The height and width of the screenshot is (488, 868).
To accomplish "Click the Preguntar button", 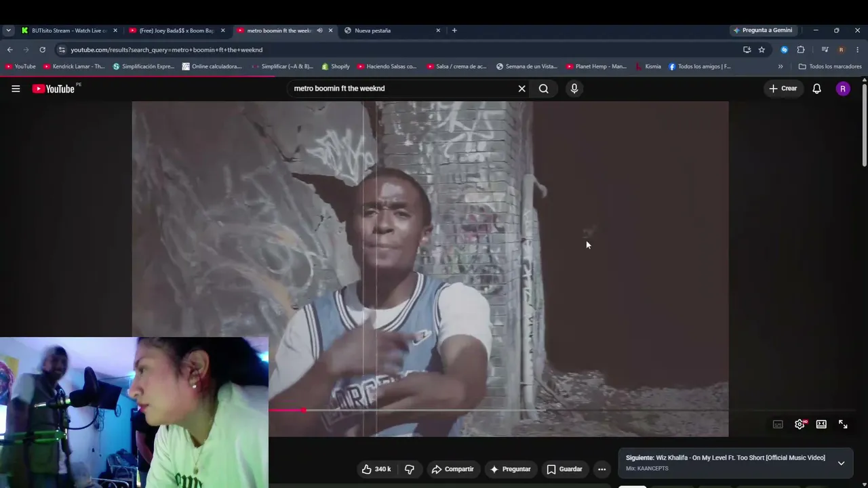I will pyautogui.click(x=511, y=469).
